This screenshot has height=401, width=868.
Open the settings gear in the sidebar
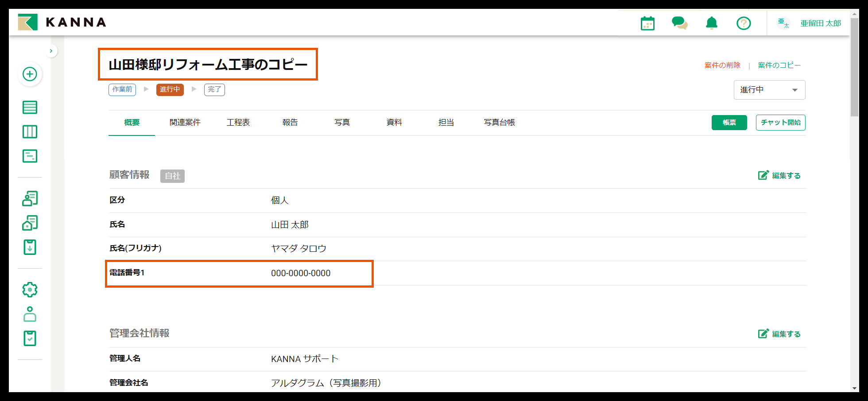pos(30,289)
